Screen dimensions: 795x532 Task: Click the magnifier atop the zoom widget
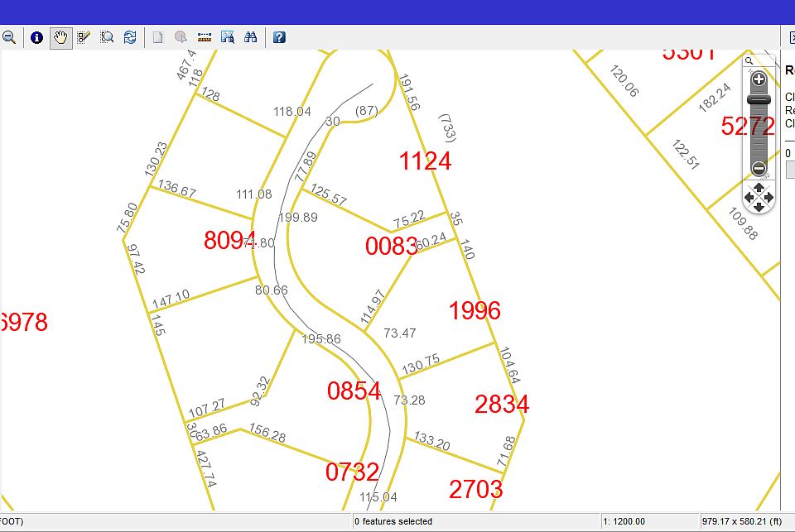pos(749,60)
